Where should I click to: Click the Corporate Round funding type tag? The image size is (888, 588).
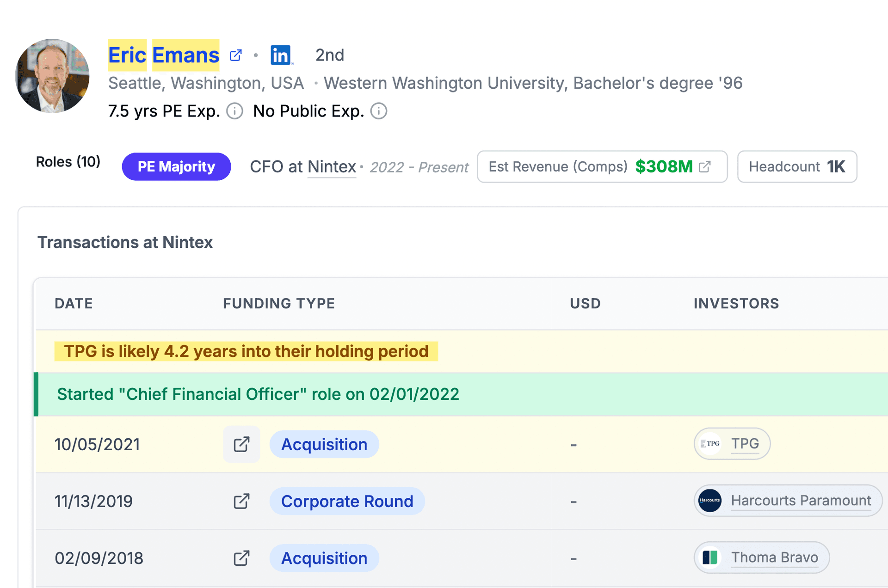coord(347,501)
